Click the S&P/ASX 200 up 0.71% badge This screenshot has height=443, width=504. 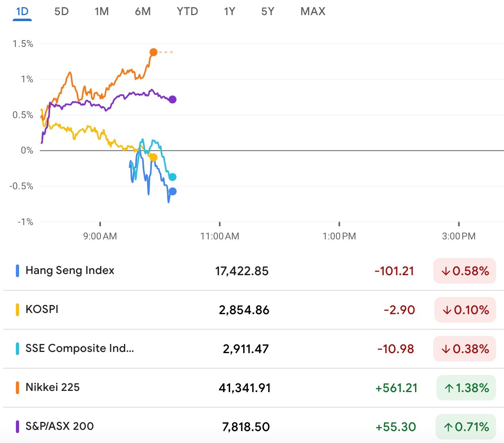click(466, 427)
